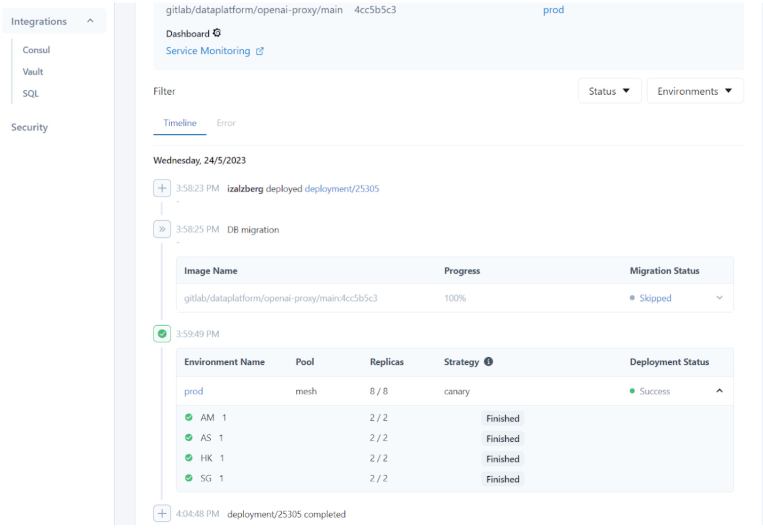Open the deployment/25305 link
The image size is (763, 532).
[x=341, y=188]
